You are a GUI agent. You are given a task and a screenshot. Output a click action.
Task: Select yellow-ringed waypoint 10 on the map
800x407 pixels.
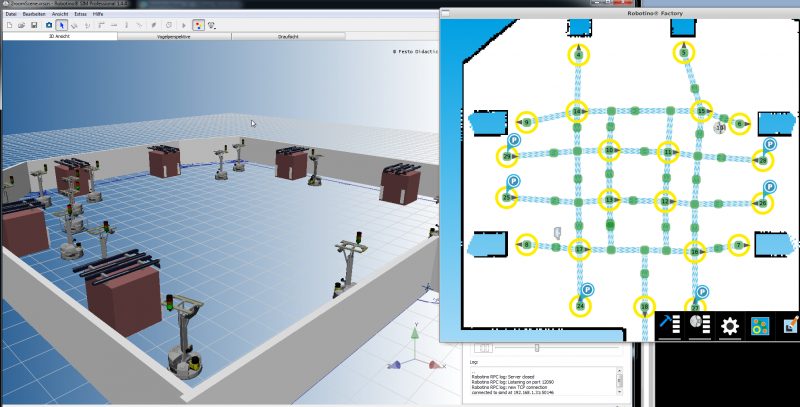pos(609,150)
